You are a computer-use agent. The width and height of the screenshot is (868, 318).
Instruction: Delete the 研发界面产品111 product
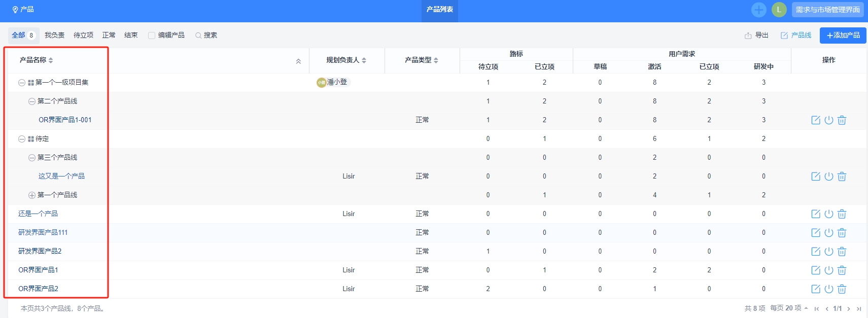click(842, 233)
